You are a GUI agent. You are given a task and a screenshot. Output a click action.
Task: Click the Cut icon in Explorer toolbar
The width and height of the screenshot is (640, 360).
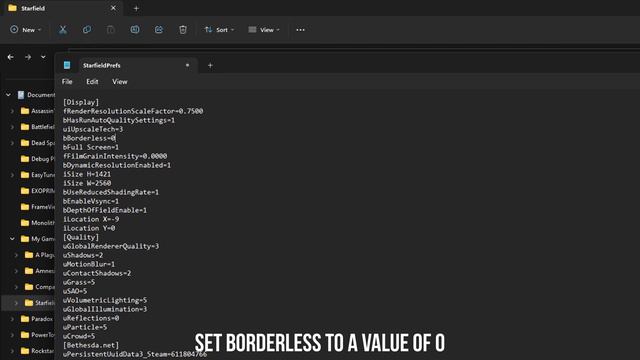click(x=62, y=30)
